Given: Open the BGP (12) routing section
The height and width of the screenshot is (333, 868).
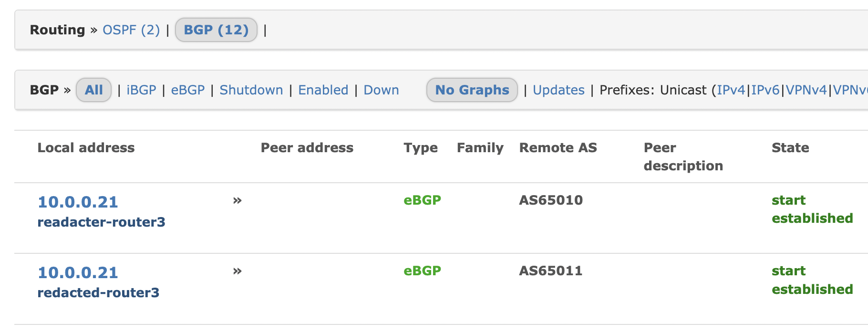Looking at the screenshot, I should [x=216, y=30].
